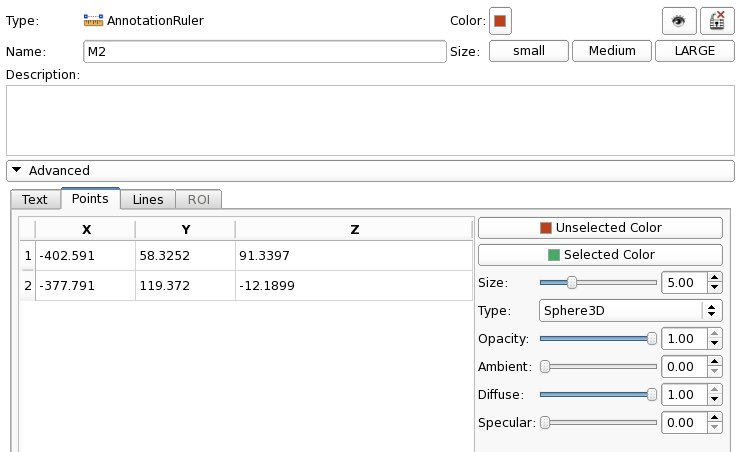Decrease the Specular spinbox value

tap(714, 428)
